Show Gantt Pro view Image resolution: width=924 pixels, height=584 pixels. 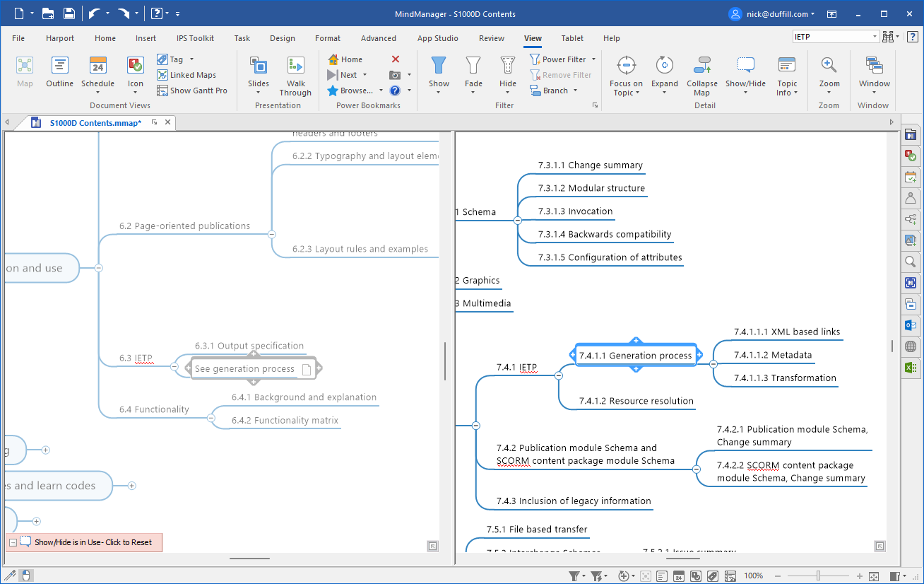pyautogui.click(x=192, y=90)
